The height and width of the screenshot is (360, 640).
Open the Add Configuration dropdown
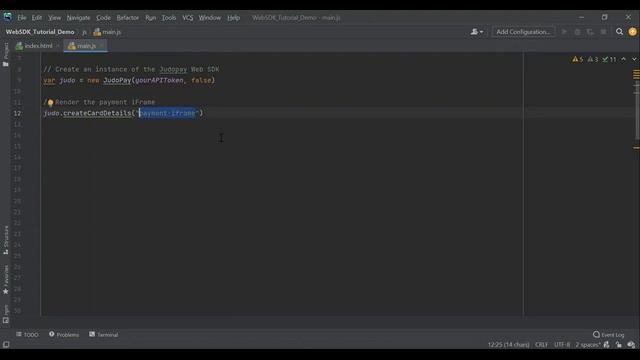[x=523, y=32]
